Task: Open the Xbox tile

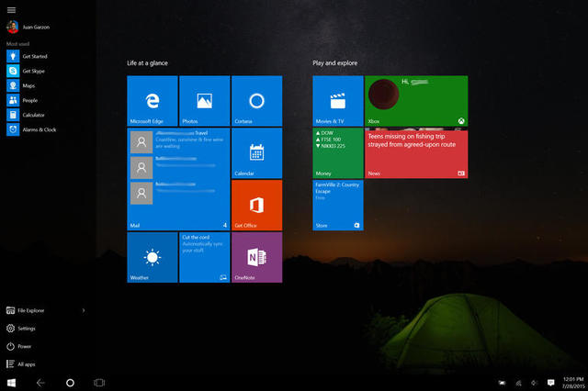Action: [x=416, y=101]
